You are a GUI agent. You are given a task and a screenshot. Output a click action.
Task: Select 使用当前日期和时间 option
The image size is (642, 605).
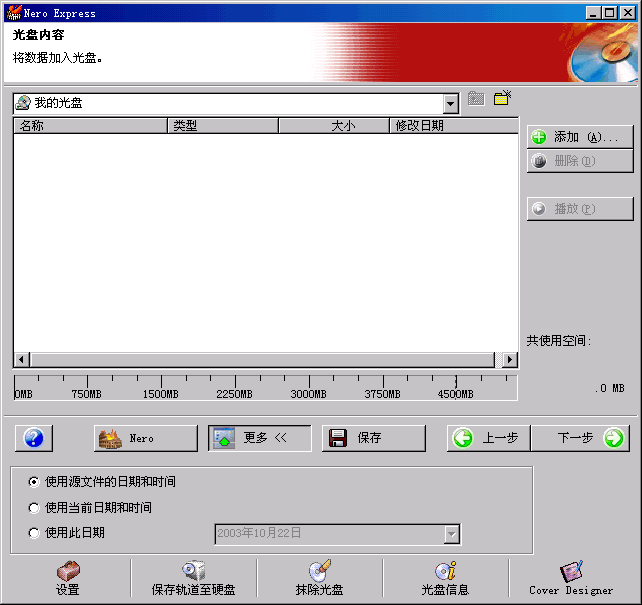pyautogui.click(x=35, y=508)
